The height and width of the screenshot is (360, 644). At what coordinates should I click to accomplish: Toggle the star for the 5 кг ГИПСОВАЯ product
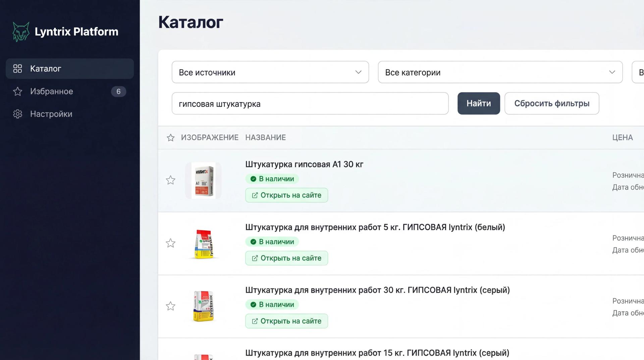pyautogui.click(x=170, y=243)
